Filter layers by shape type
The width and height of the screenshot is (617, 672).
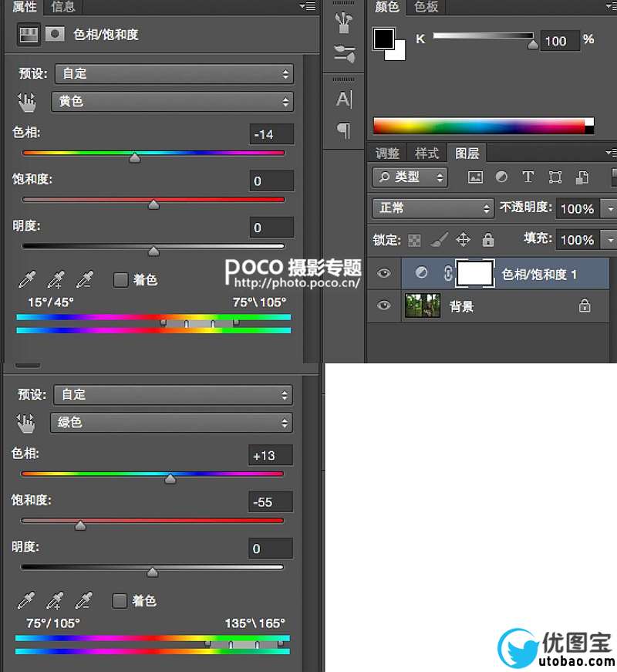(x=555, y=177)
